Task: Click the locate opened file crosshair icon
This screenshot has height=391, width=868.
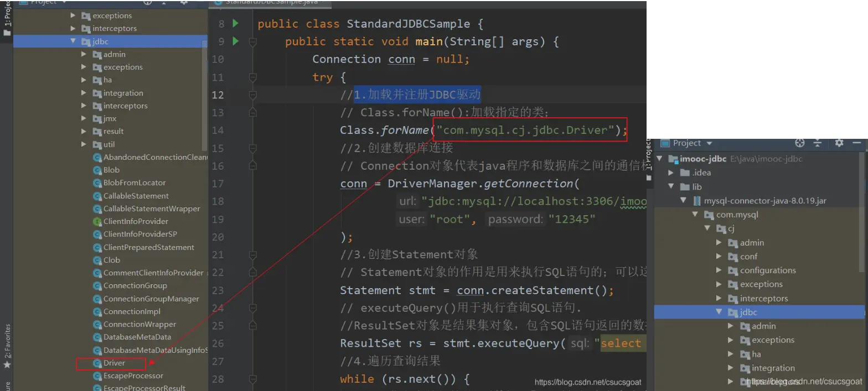Action: (x=799, y=143)
